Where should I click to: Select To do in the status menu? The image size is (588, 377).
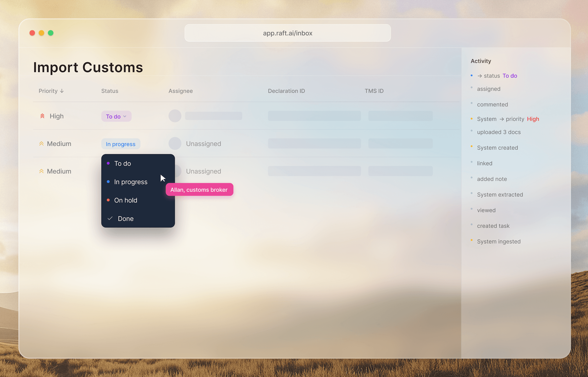[x=123, y=164]
